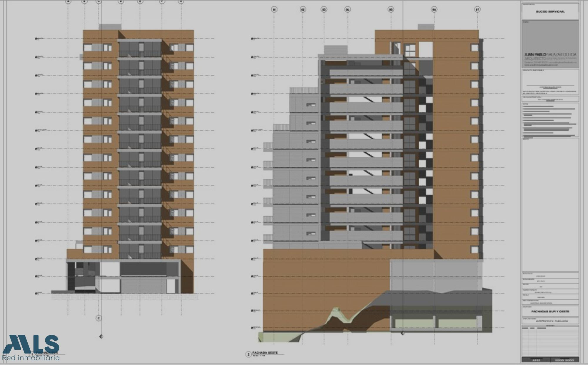Click Juan Pablo Salazar architect name block
The width and height of the screenshot is (588, 365).
click(x=550, y=55)
